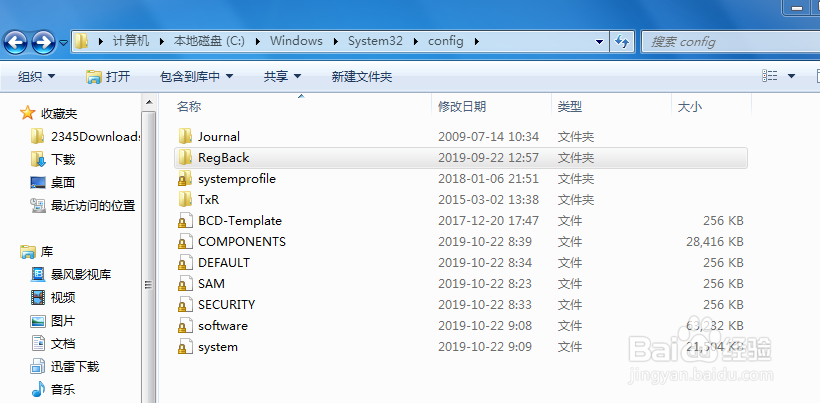This screenshot has width=820, height=403.
Task: Click the 打开 button in toolbar
Action: coord(108,77)
